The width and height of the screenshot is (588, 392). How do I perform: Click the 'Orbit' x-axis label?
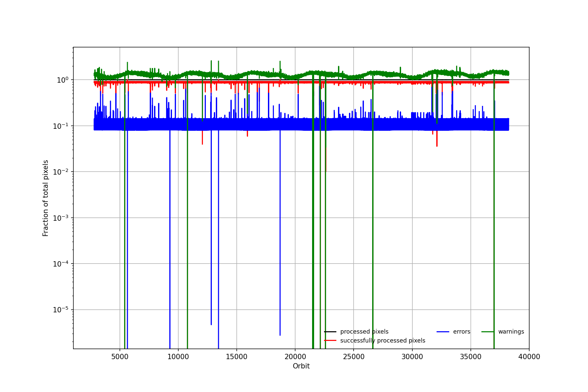pyautogui.click(x=301, y=366)
